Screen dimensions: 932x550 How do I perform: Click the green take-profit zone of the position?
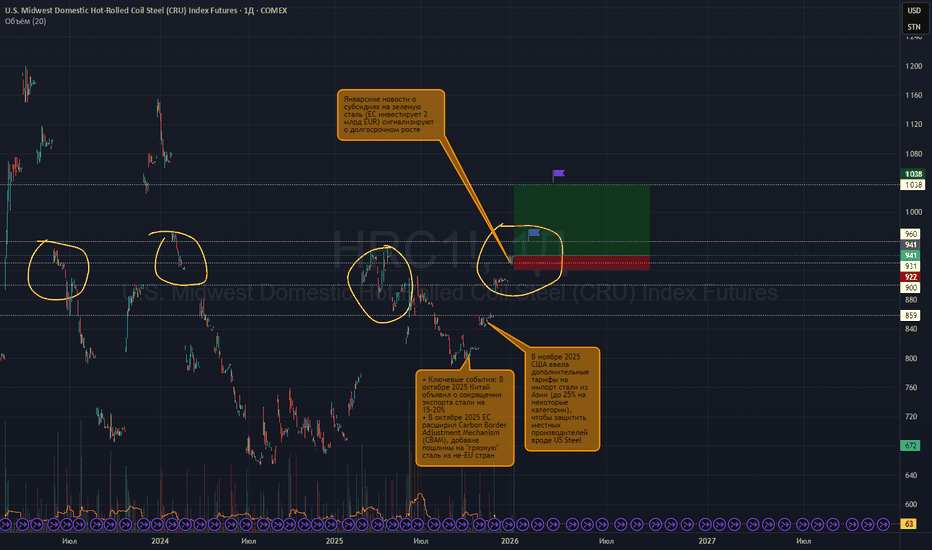[x=580, y=220]
